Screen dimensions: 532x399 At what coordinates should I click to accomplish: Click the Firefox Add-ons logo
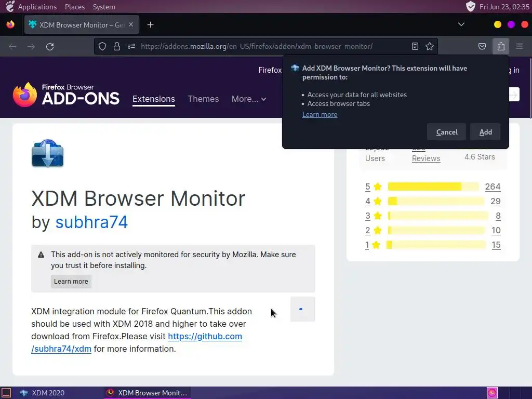pos(66,95)
